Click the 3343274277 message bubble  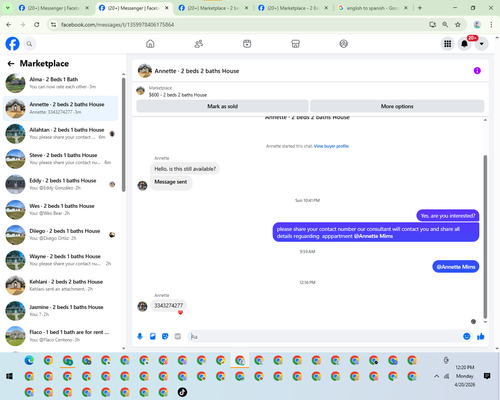[x=168, y=305]
